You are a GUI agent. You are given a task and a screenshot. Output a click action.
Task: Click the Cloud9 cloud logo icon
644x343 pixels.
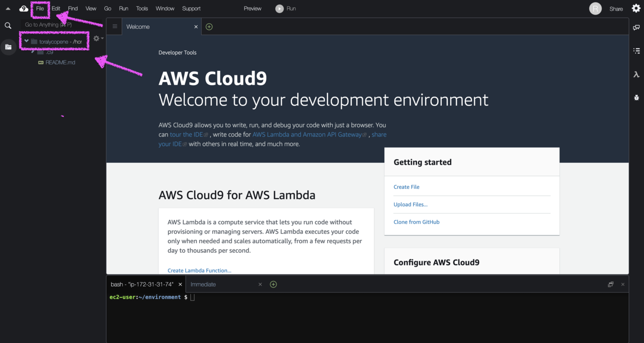(x=24, y=9)
